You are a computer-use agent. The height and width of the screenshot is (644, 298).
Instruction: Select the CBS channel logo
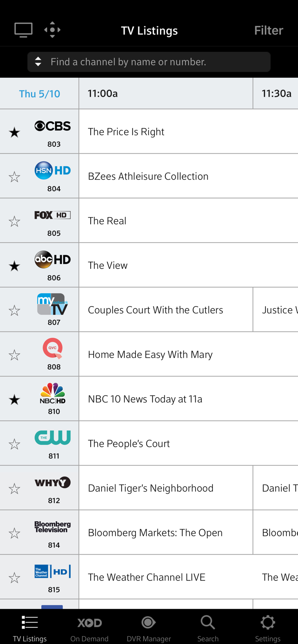[53, 126]
